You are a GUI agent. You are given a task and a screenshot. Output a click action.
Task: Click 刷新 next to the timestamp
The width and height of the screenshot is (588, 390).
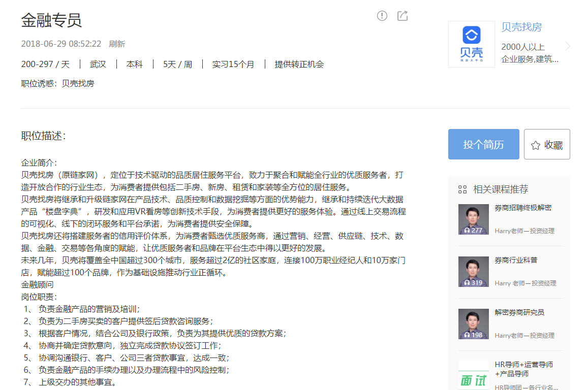tap(117, 44)
